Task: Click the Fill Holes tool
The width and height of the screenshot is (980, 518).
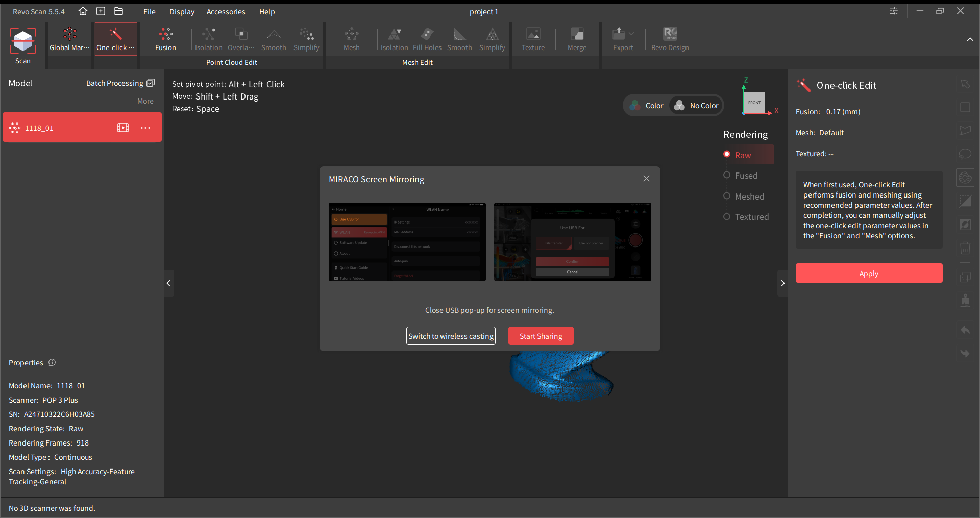Action: 427,39
